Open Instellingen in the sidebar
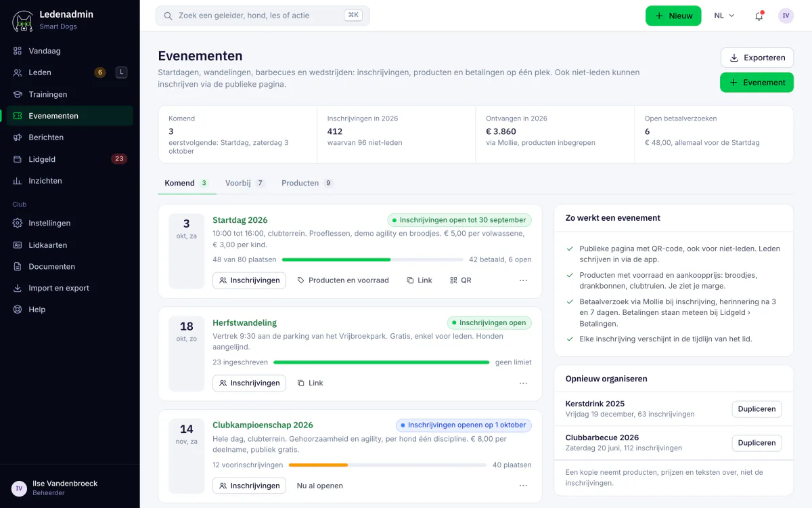 pyautogui.click(x=70, y=223)
